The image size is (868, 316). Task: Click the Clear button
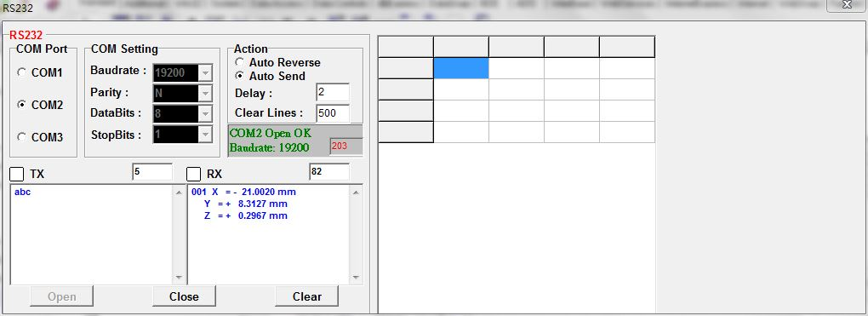pyautogui.click(x=306, y=296)
